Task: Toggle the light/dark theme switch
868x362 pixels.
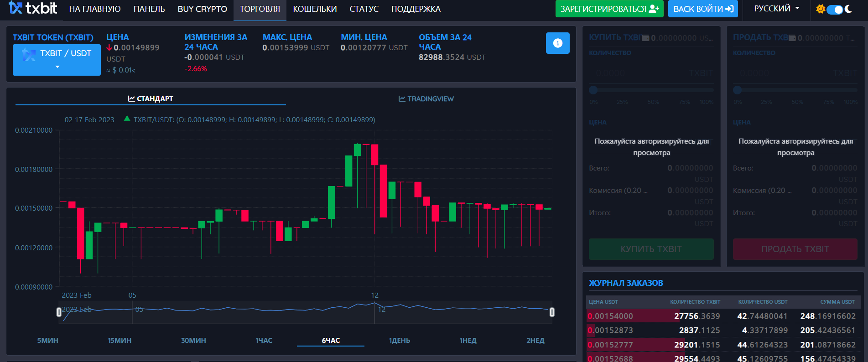Action: (835, 10)
